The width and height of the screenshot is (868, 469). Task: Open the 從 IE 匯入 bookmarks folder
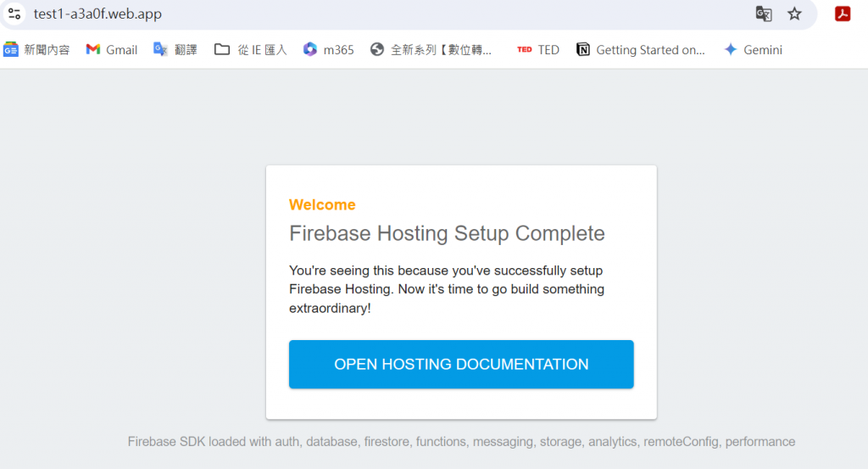coord(250,50)
